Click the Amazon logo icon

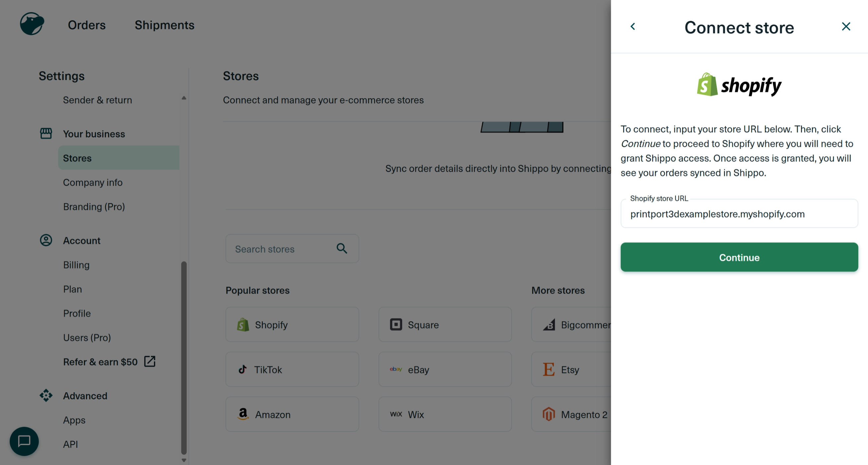243,414
